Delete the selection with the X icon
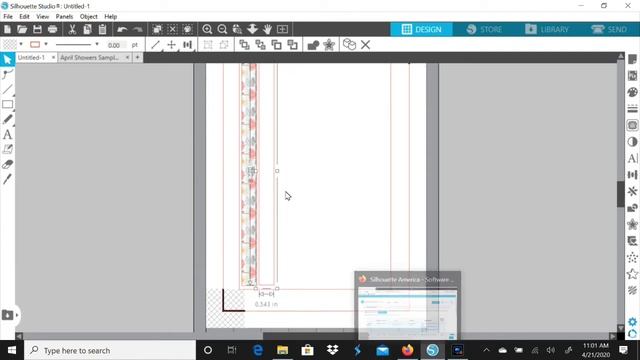Viewport: 640px width, 360px height. [365, 45]
